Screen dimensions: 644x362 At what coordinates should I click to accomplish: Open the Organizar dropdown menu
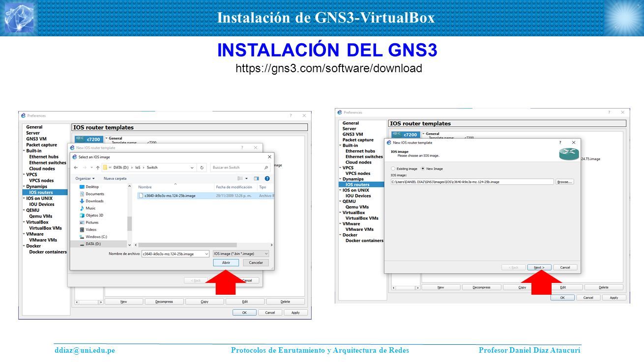tap(85, 178)
